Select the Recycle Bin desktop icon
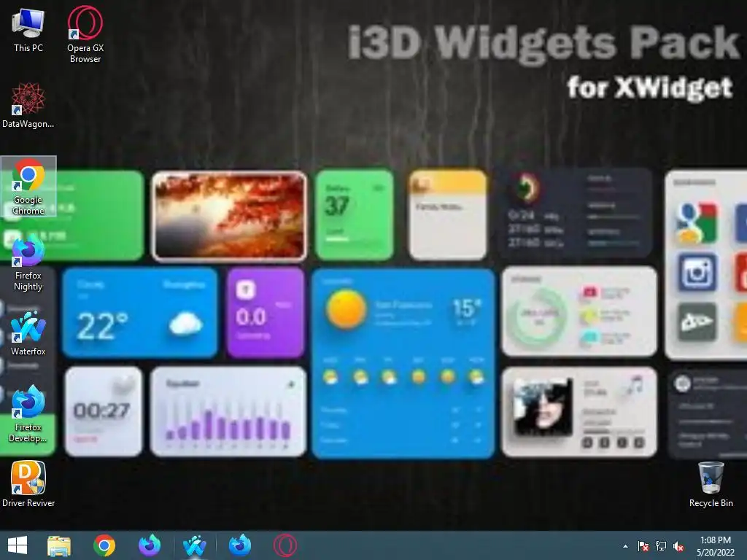This screenshot has height=560, width=747. [711, 484]
